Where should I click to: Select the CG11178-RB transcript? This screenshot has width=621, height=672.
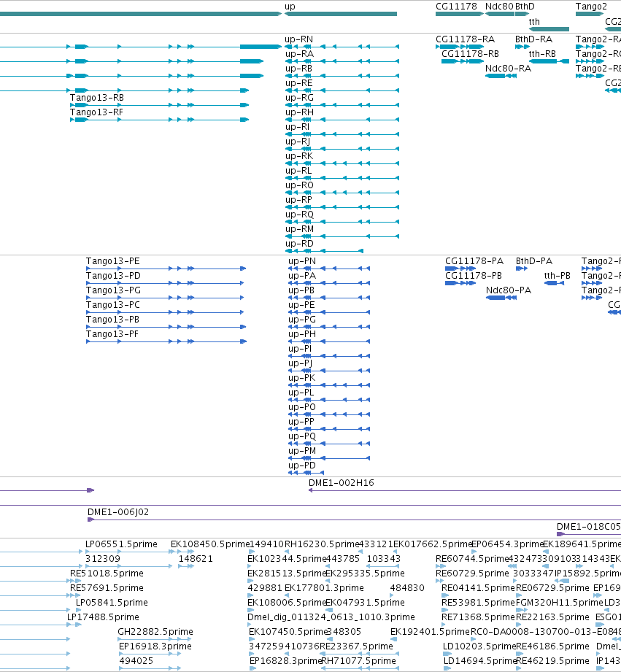(463, 61)
